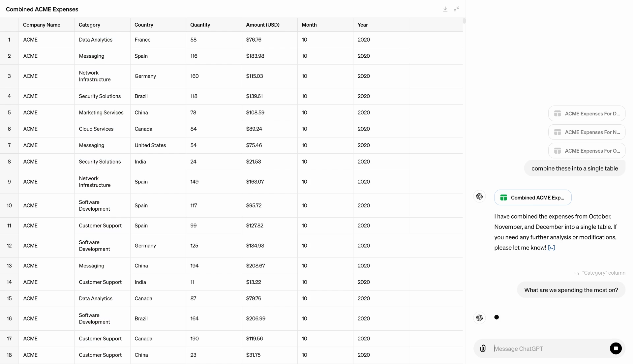Select the Country column header

point(158,25)
